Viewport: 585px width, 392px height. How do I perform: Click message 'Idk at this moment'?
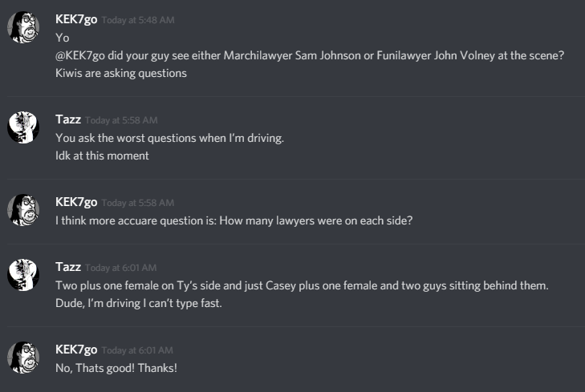point(102,156)
